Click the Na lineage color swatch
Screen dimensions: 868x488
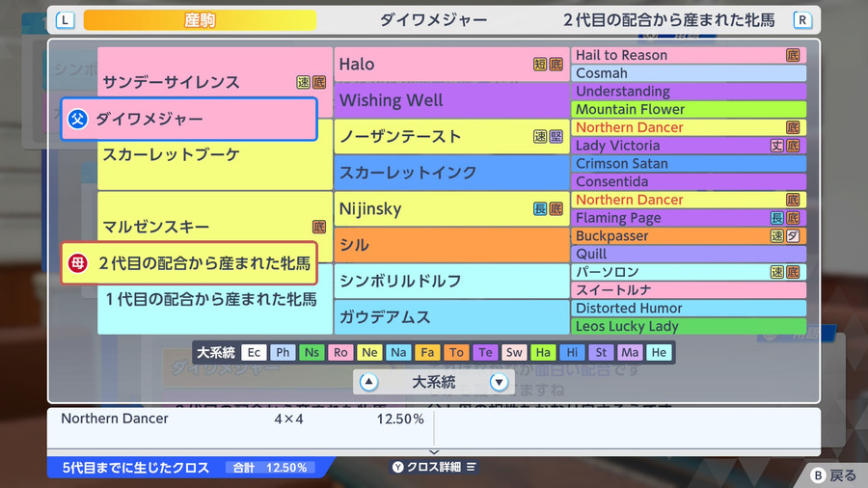pyautogui.click(x=398, y=352)
